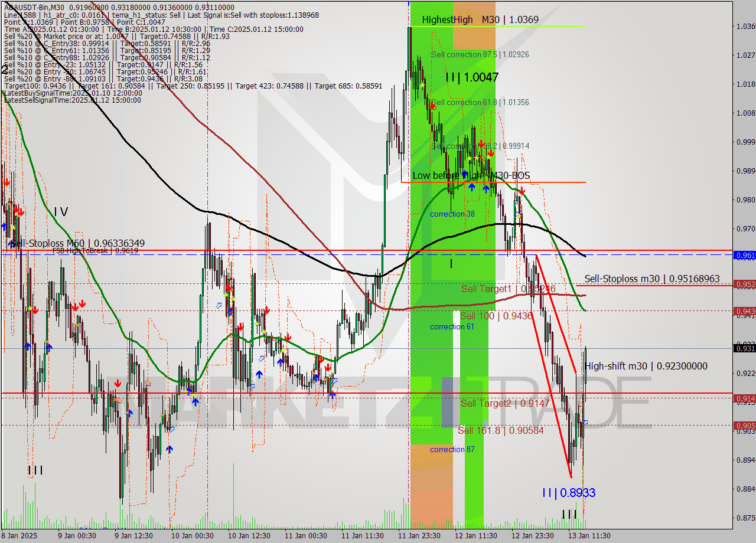Click the red 0.943 price tag on the axis
Image resolution: width=756 pixels, height=543 pixels.
coord(744,310)
